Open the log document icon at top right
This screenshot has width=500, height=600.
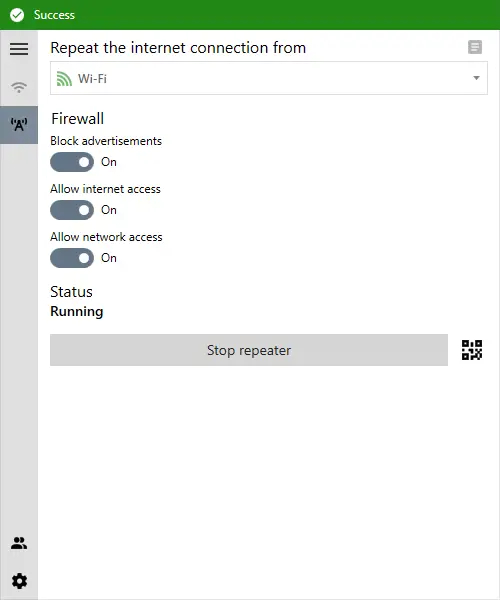coord(475,47)
